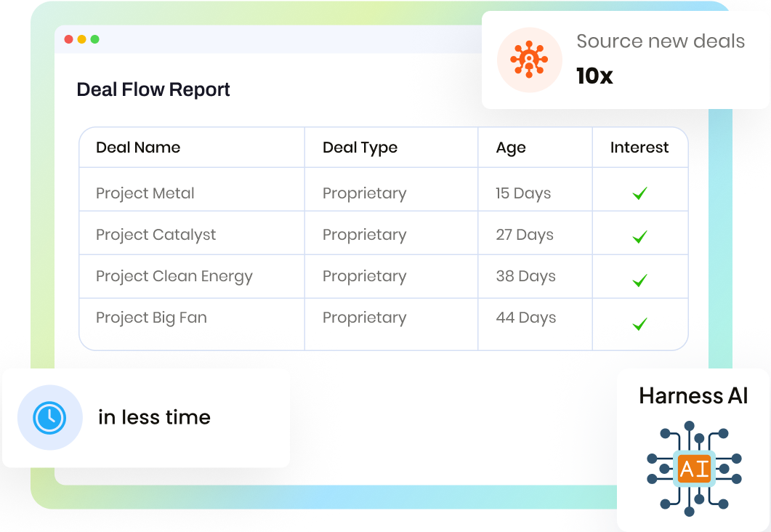Sort by the Deal Name column header
Screen dimensions: 771x532
tap(138, 148)
